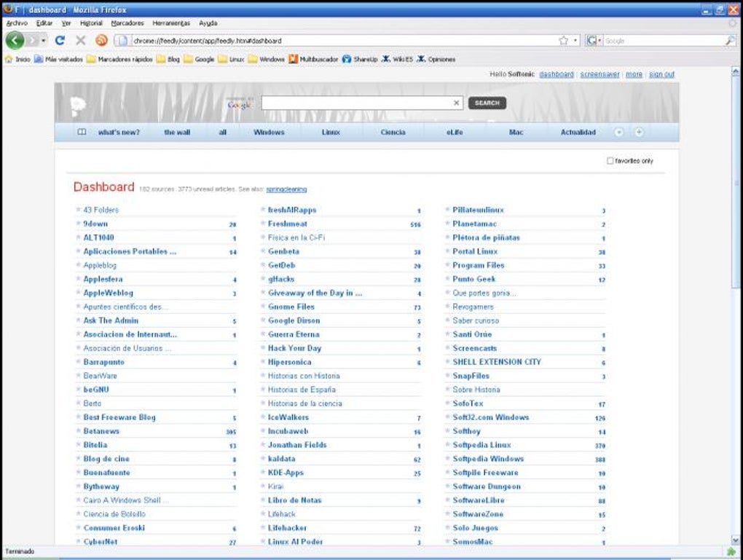Click the 43 Folders feed row
743x560 pixels.
(x=156, y=210)
